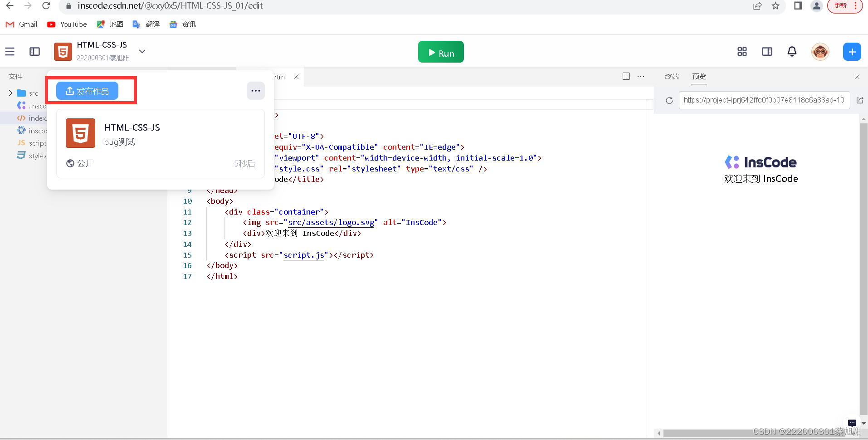Click the browser back arrow
Viewport: 868px width, 440px height.
pyautogui.click(x=10, y=6)
